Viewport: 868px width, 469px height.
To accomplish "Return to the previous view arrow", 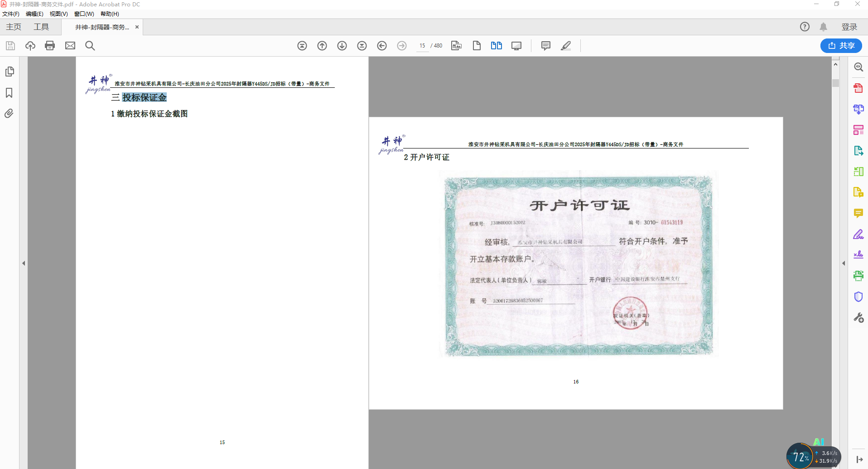I will [382, 46].
